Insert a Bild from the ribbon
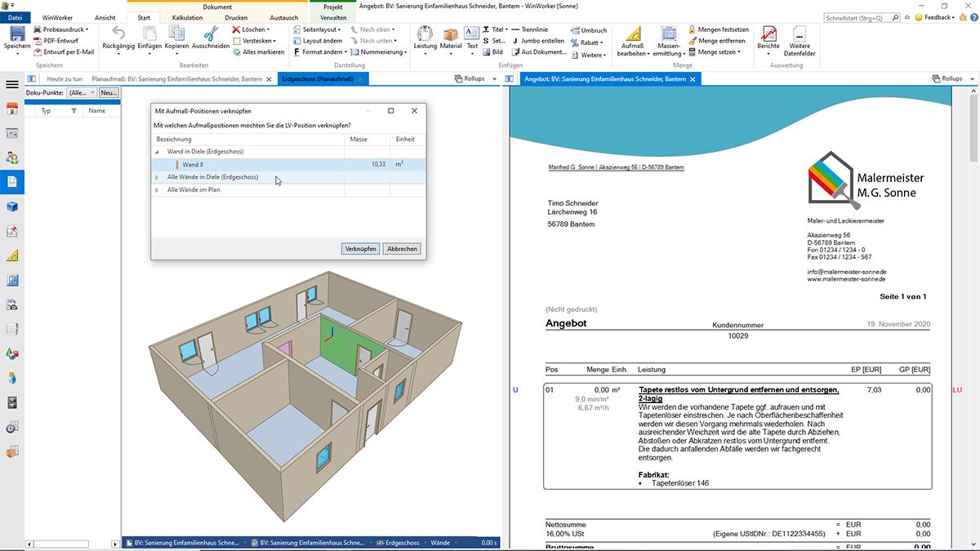Screen dimensions: 980x551 (x=492, y=51)
